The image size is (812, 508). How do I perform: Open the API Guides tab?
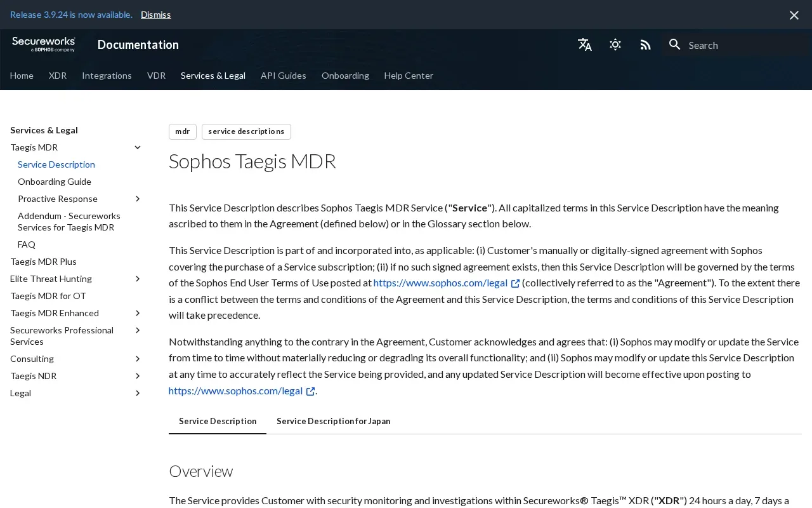pos(284,76)
